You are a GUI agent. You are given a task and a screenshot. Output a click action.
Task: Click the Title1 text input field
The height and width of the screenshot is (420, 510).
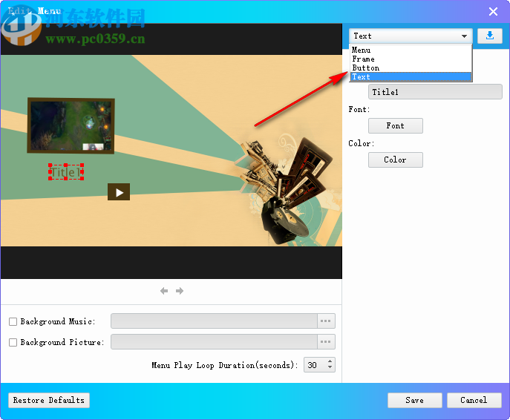coord(435,92)
